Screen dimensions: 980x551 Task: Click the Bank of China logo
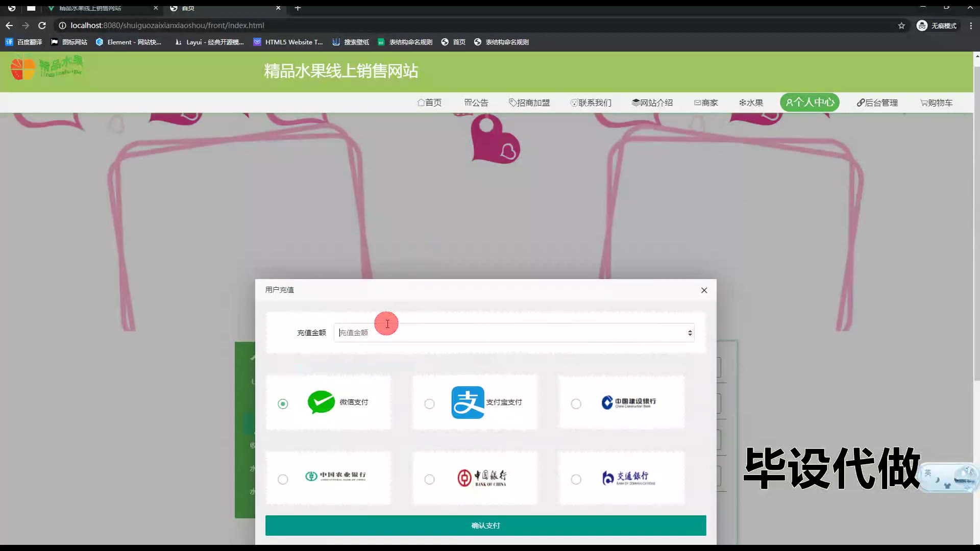click(x=481, y=478)
